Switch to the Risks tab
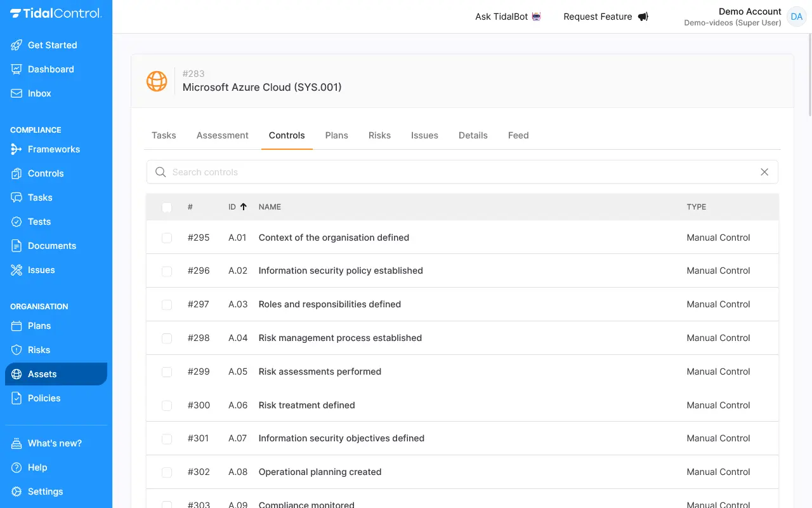Image resolution: width=812 pixels, height=508 pixels. tap(379, 135)
